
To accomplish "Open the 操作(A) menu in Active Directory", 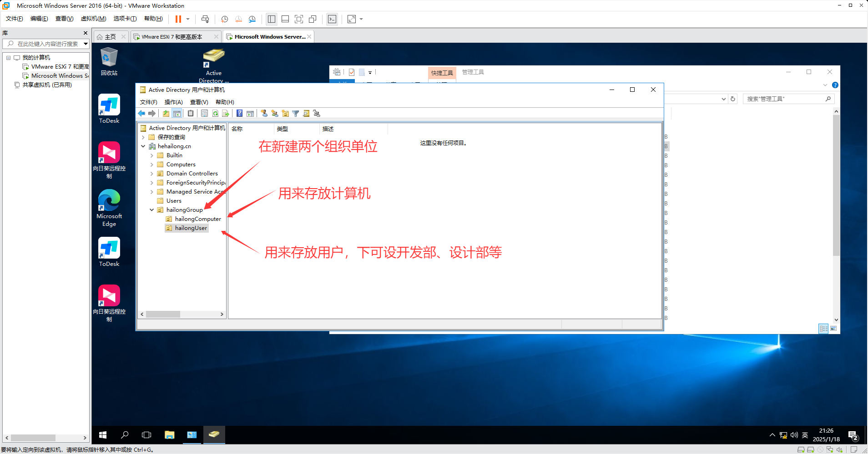I will (x=173, y=102).
